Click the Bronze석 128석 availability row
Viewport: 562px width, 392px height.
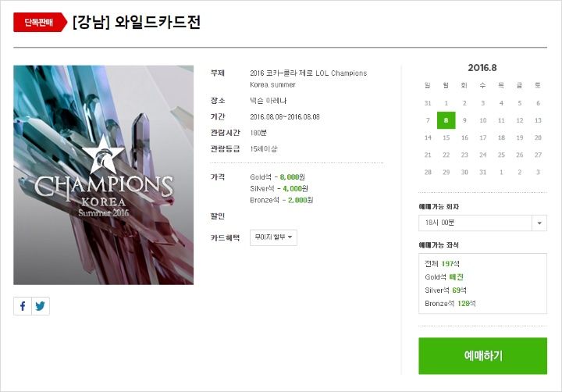(450, 304)
